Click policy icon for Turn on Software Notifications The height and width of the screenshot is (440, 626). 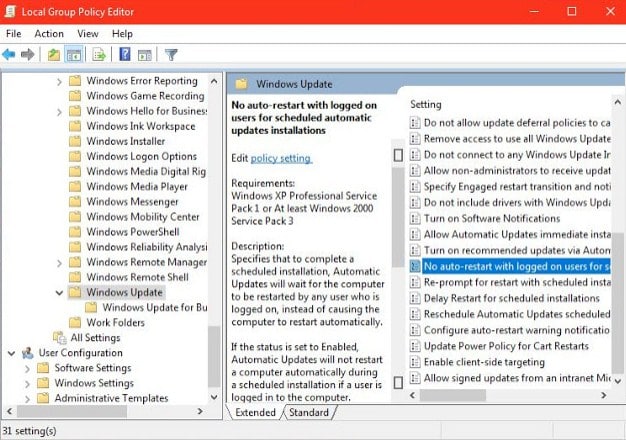[415, 218]
